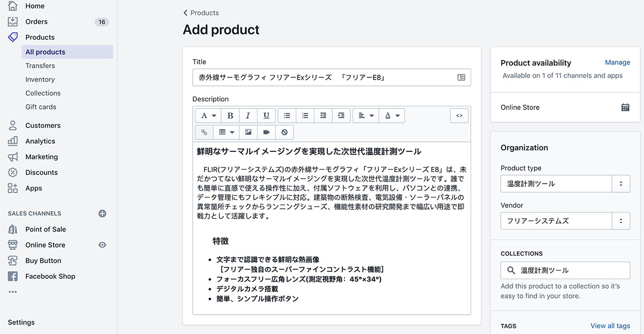Click the bullet 'デジタルカメラ搭載'

(247, 289)
